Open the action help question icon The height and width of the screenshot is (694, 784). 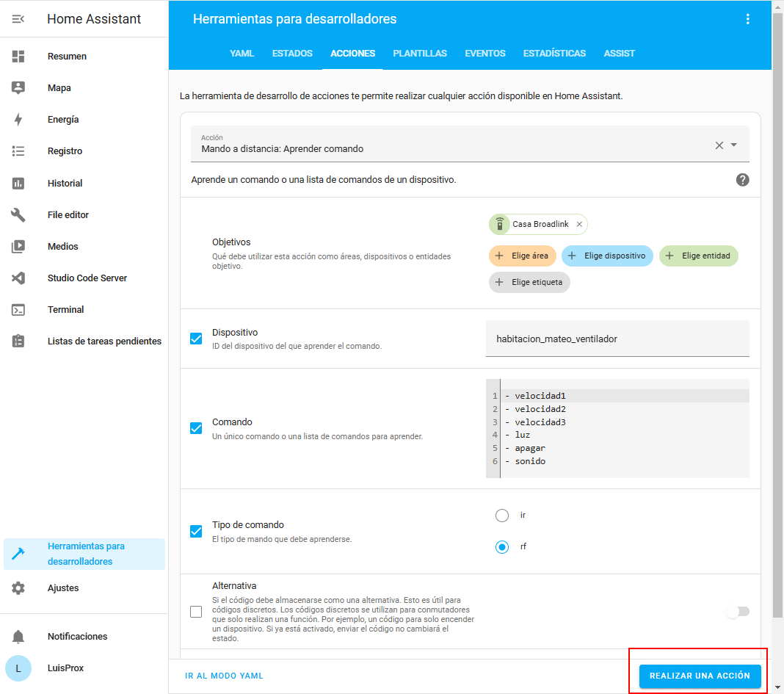tap(742, 180)
